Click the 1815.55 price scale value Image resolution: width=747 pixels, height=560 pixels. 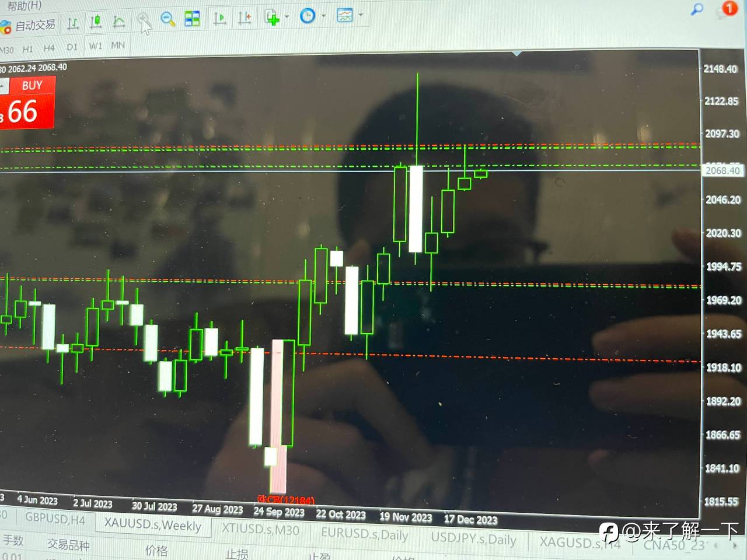721,501
